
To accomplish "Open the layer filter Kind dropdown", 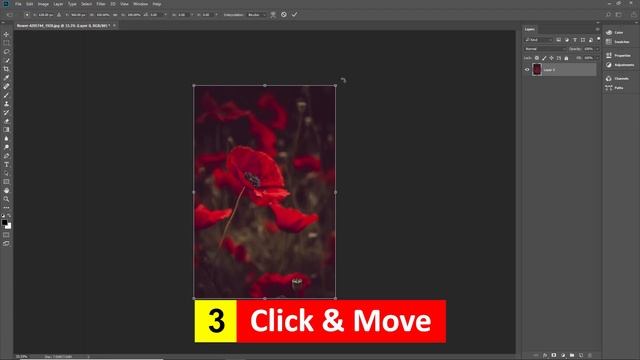I will (x=538, y=40).
